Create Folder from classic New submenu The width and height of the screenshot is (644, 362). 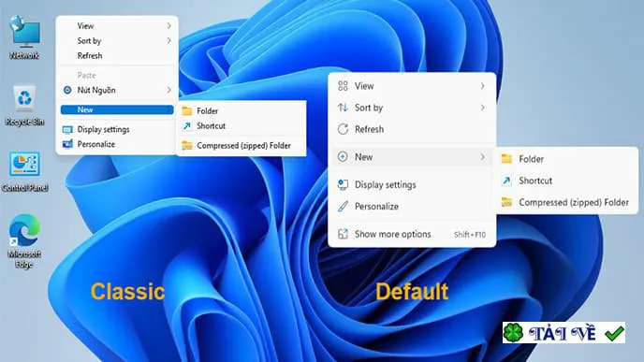click(x=241, y=110)
